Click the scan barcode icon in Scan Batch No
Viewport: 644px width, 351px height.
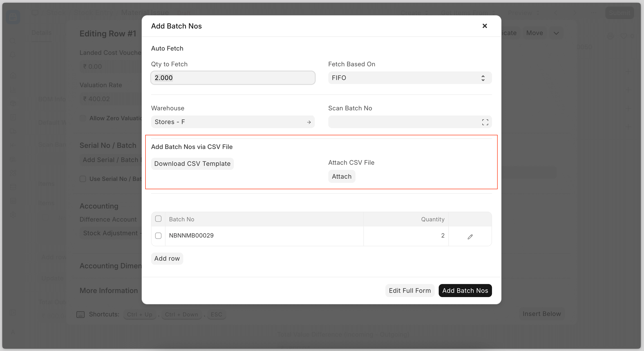(x=485, y=122)
